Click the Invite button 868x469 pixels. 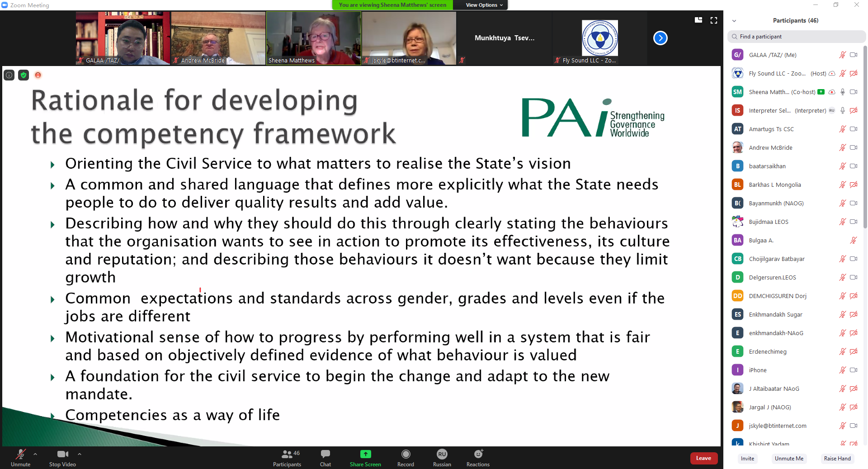[x=747, y=458]
